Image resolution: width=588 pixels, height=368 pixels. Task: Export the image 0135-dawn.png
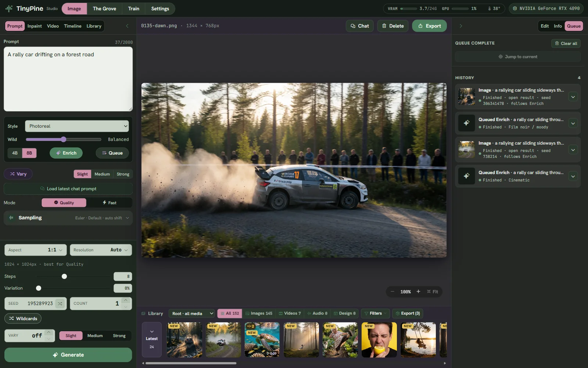tap(429, 26)
